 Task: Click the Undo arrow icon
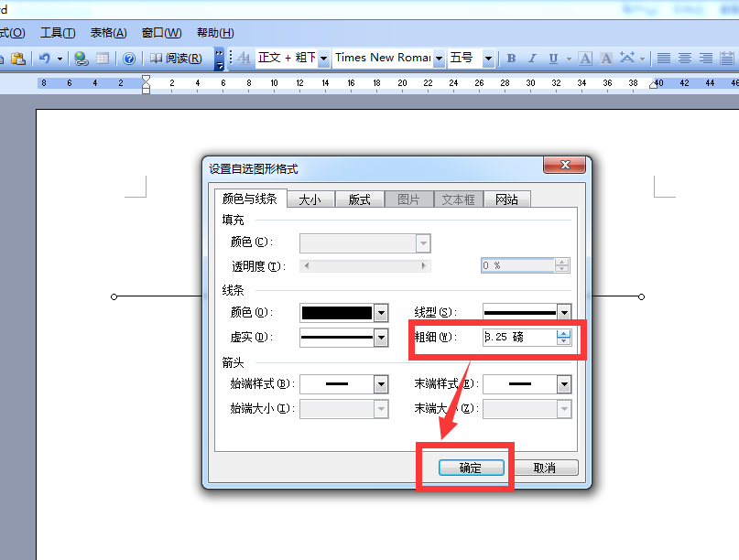point(45,58)
